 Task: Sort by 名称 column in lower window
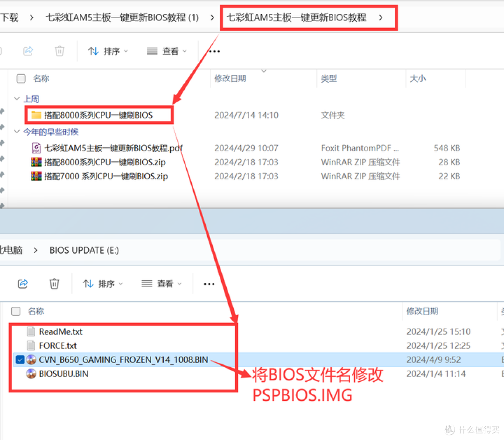coord(36,311)
